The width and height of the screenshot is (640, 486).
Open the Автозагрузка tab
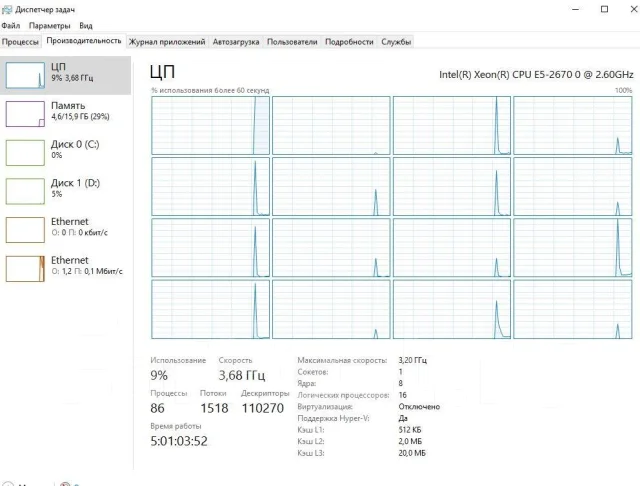(x=236, y=42)
